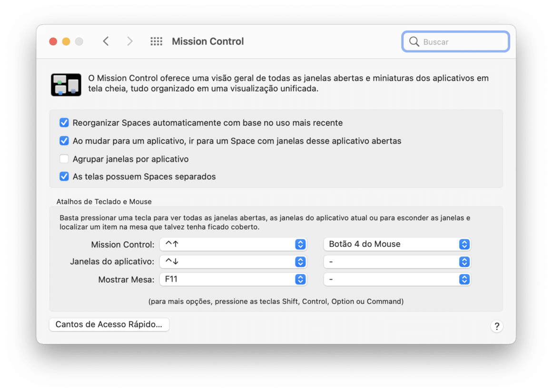This screenshot has width=552, height=392.
Task: Click the yellow minimize window button
Action: pos(66,41)
